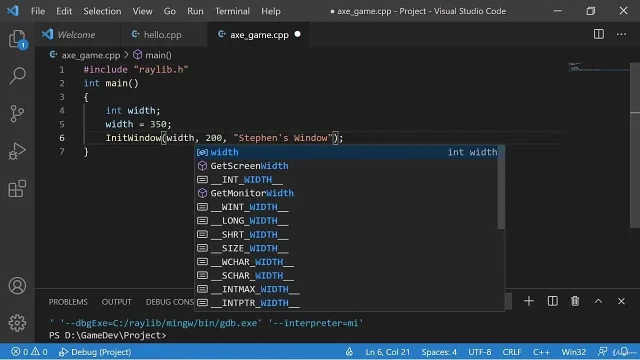Viewport: 640px width, 360px height.
Task: Click C++ language mode in status bar
Action: 541,352
